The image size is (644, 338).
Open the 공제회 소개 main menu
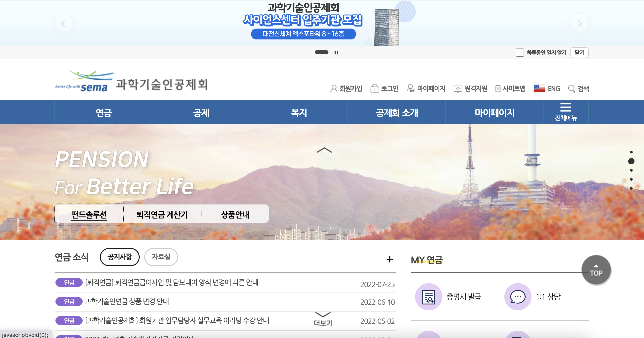point(397,112)
